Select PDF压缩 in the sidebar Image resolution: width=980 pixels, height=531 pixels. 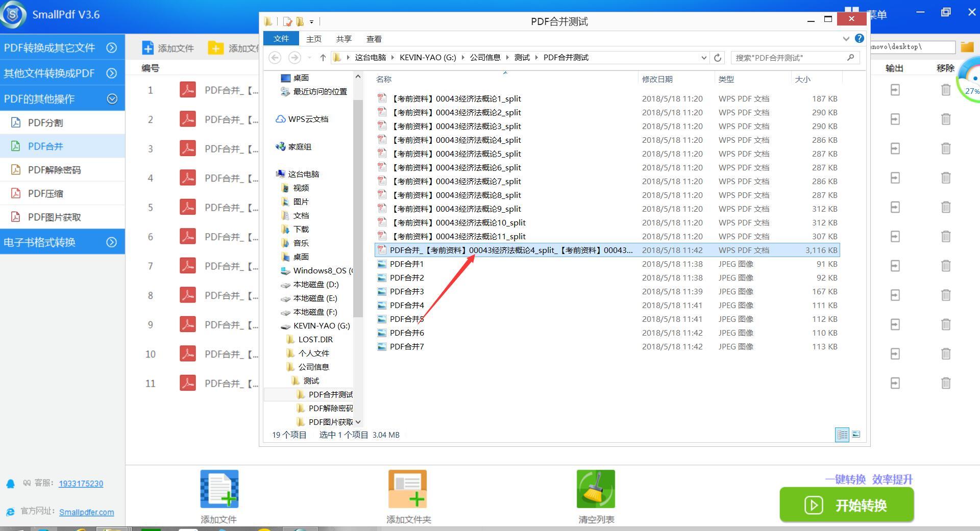pyautogui.click(x=62, y=193)
